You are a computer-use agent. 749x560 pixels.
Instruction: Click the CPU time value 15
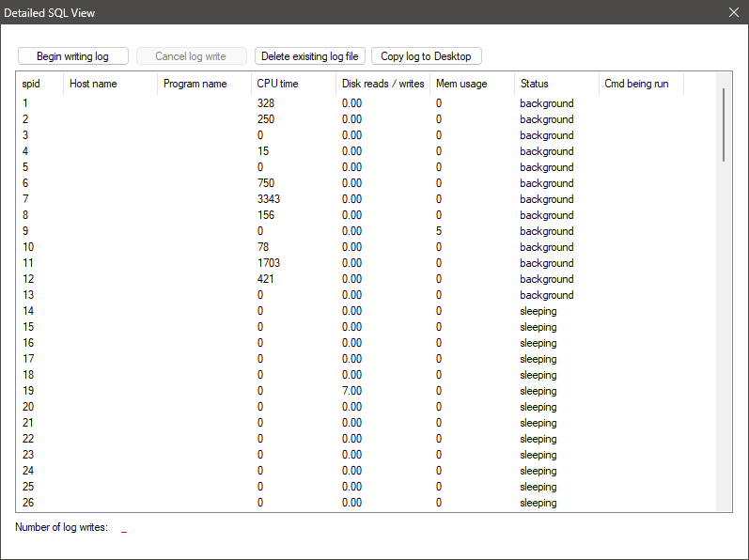[263, 151]
